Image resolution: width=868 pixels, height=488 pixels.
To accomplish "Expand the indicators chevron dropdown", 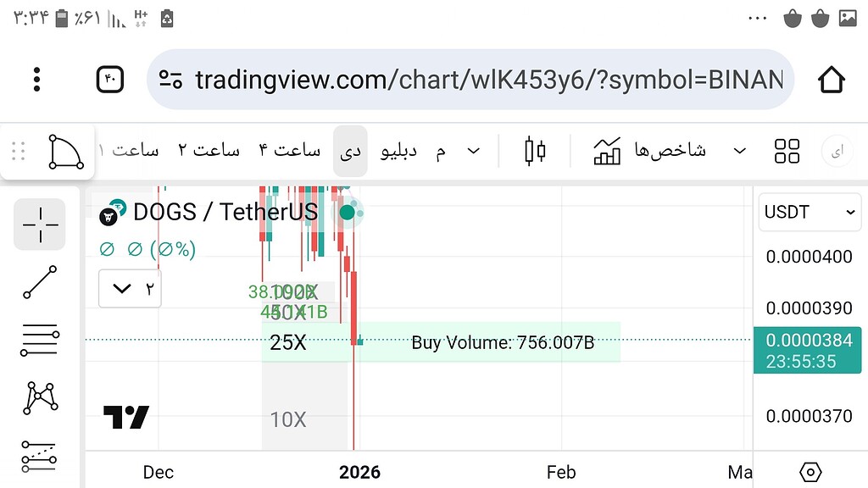I will pyautogui.click(x=739, y=150).
